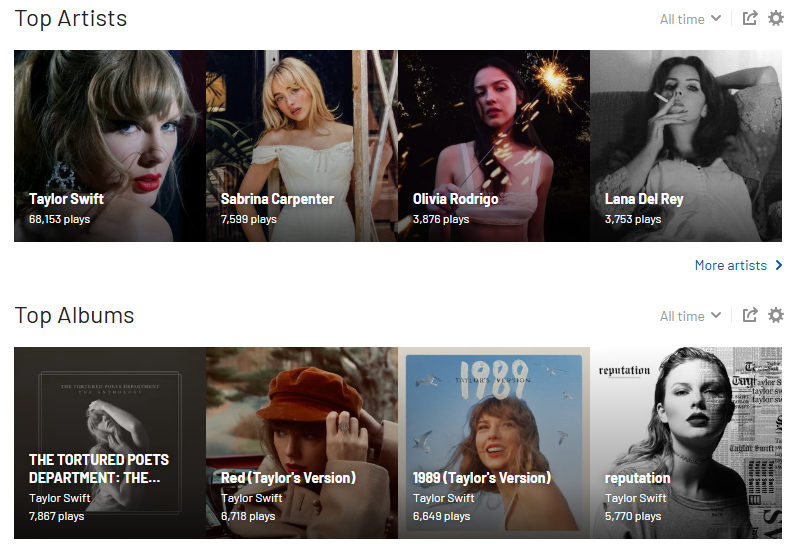The width and height of the screenshot is (788, 544).
Task: Click the 6,649 plays count
Action: pyautogui.click(x=441, y=516)
